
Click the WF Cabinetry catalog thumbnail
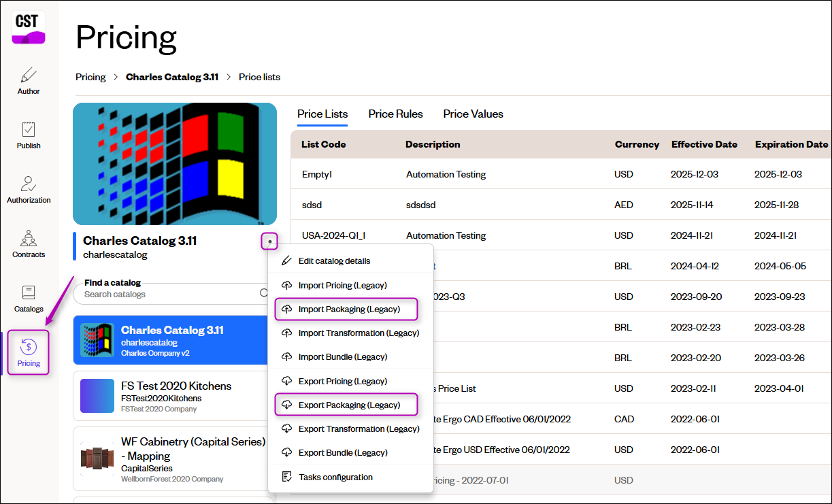pos(97,458)
